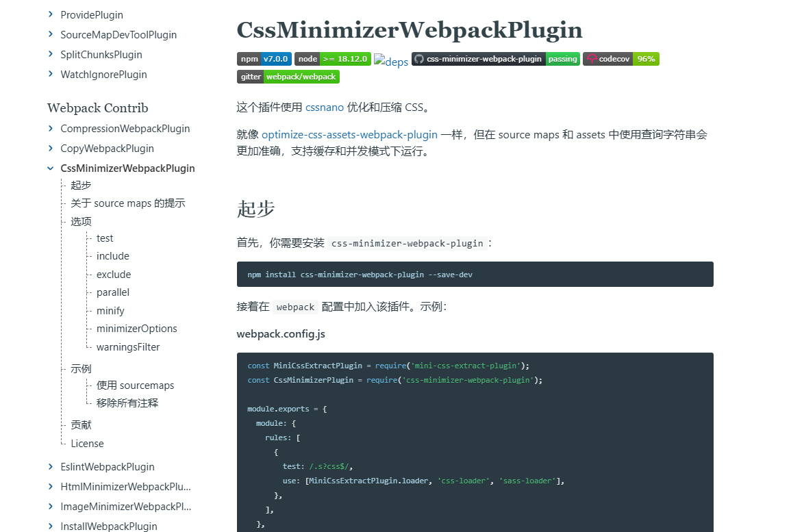Click the 起步 heading in main content
This screenshot has height=532, width=791.
(255, 209)
